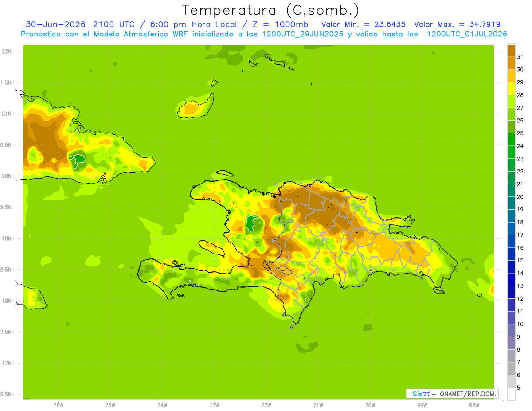
Task: Click the yellow legend swatch between 28 and 29
Action: pyautogui.click(x=511, y=89)
